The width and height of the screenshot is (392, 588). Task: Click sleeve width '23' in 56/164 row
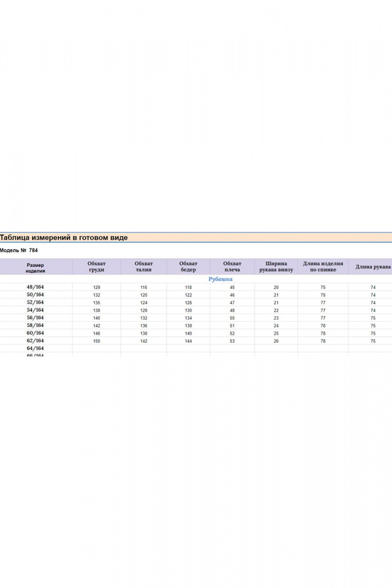point(276,318)
